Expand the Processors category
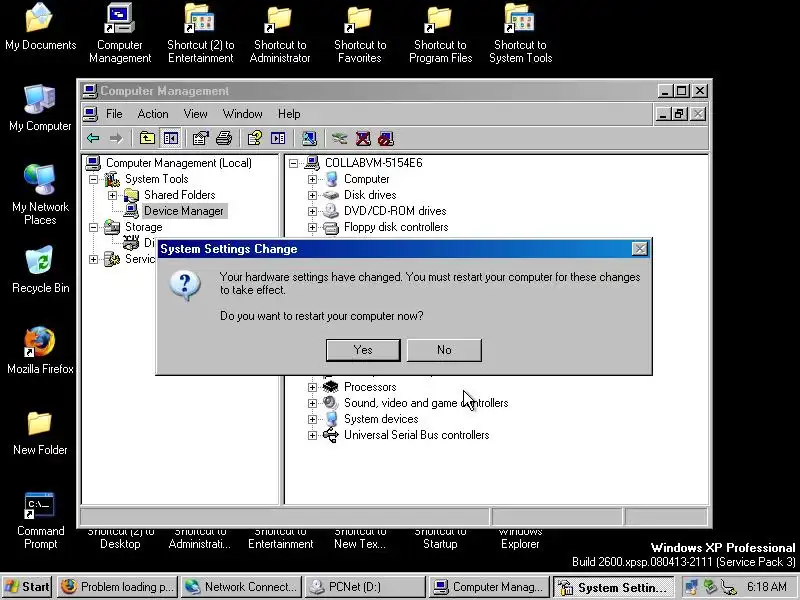Viewport: 800px width, 600px height. (312, 387)
